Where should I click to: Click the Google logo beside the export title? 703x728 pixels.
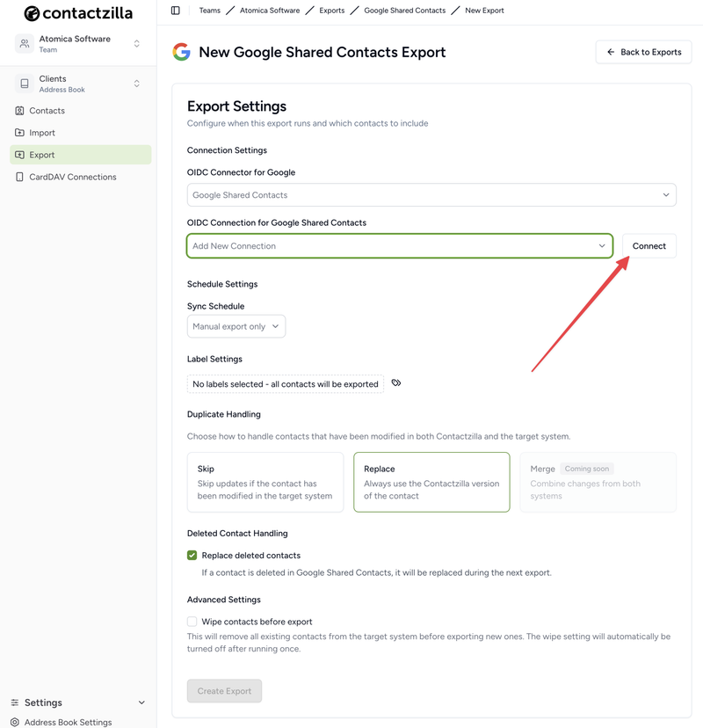(x=181, y=52)
